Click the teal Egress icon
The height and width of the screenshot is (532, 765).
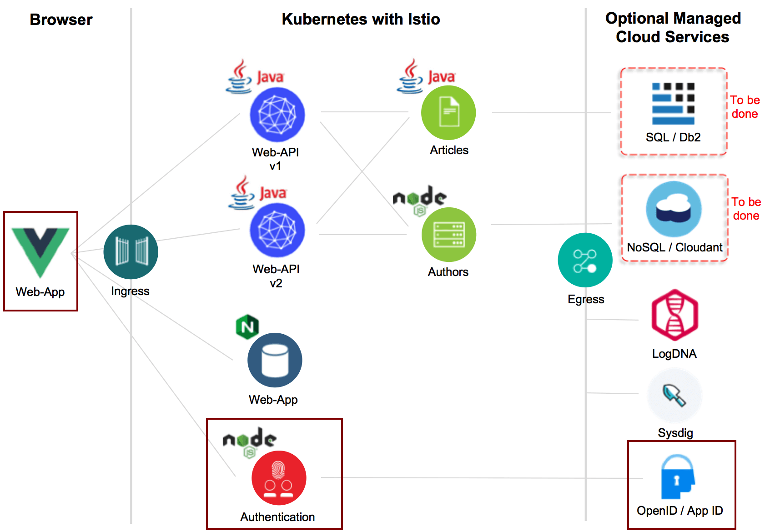(x=585, y=260)
